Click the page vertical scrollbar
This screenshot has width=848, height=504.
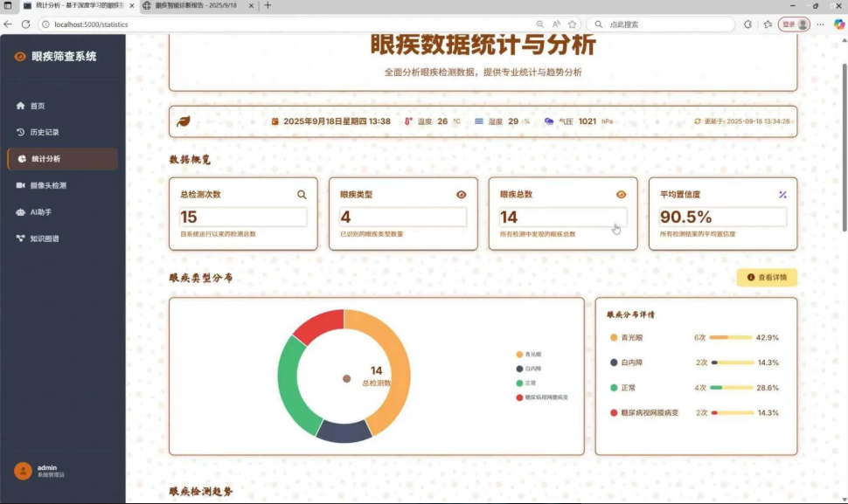click(845, 148)
